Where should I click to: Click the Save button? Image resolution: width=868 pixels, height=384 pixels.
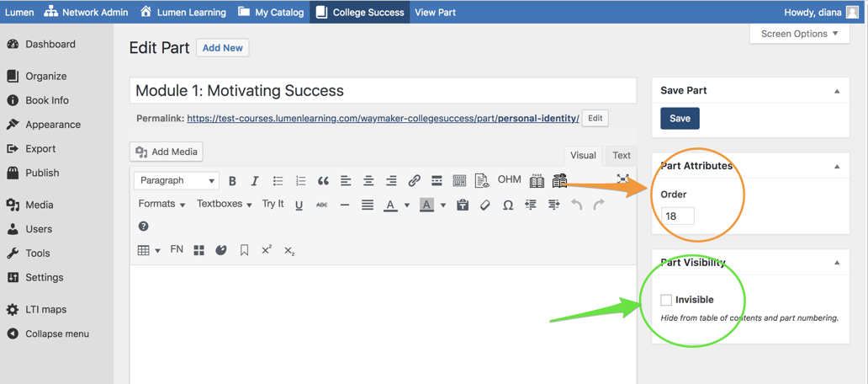coord(680,119)
